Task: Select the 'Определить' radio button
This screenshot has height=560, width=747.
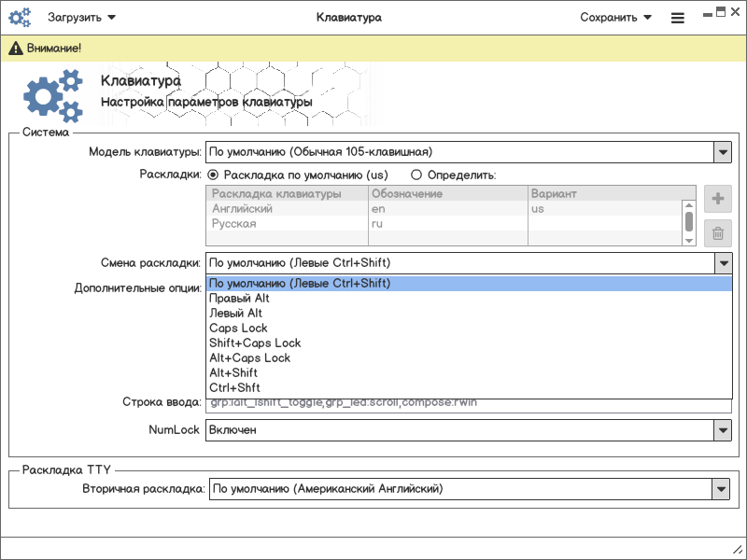Action: click(416, 175)
